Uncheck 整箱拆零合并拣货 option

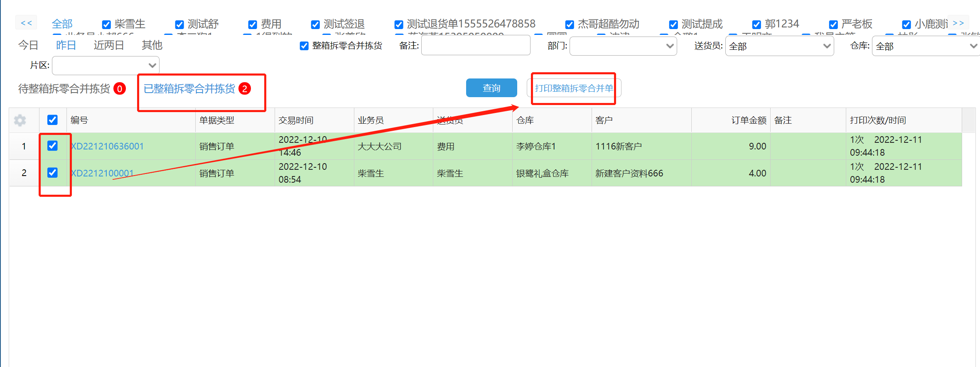pos(304,46)
